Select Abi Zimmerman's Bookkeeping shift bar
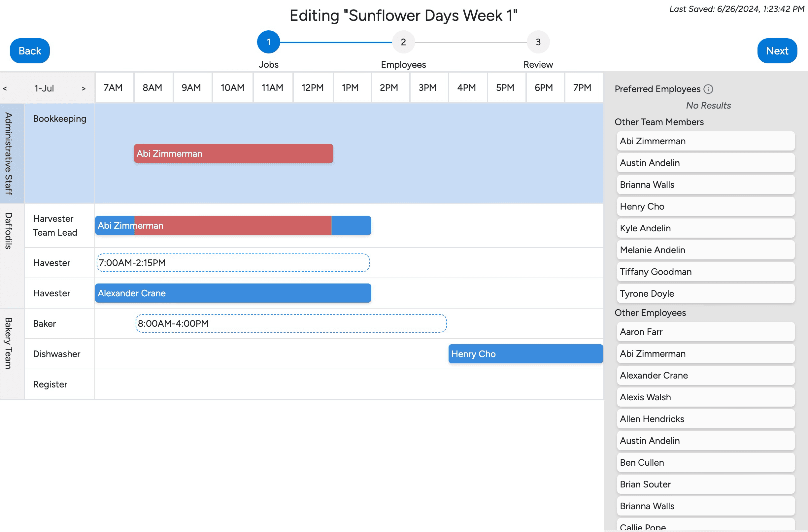The image size is (808, 532). (233, 153)
